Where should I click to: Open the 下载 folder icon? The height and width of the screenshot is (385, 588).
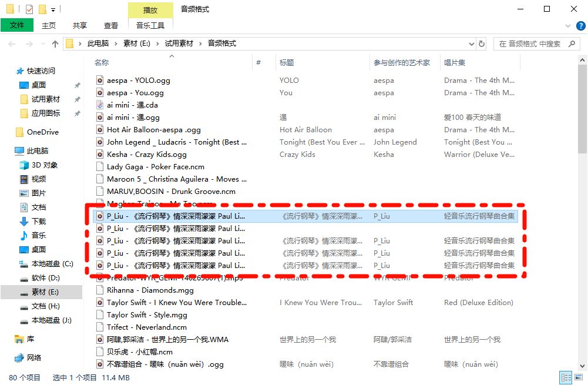point(24,222)
